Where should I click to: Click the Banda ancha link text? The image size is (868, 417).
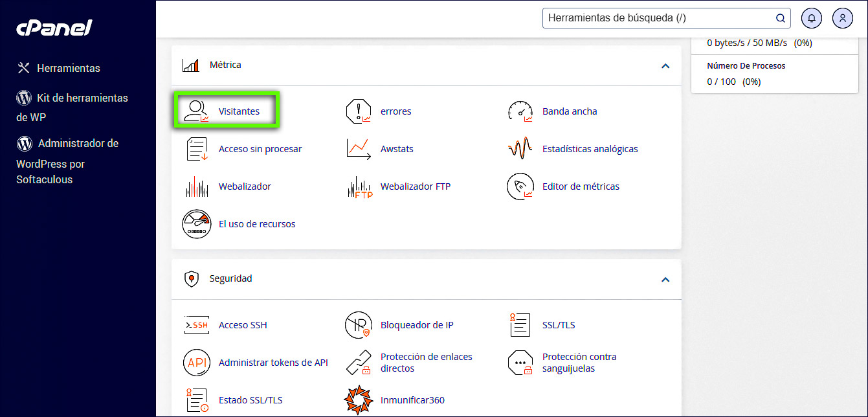(x=570, y=111)
